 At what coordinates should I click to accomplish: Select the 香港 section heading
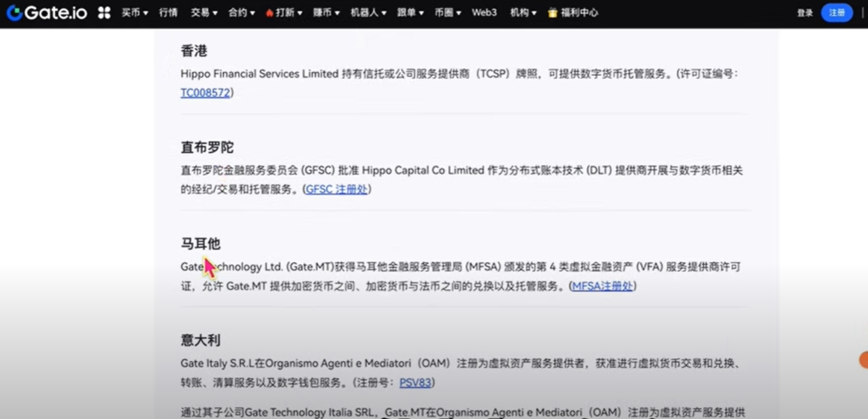[x=194, y=51]
